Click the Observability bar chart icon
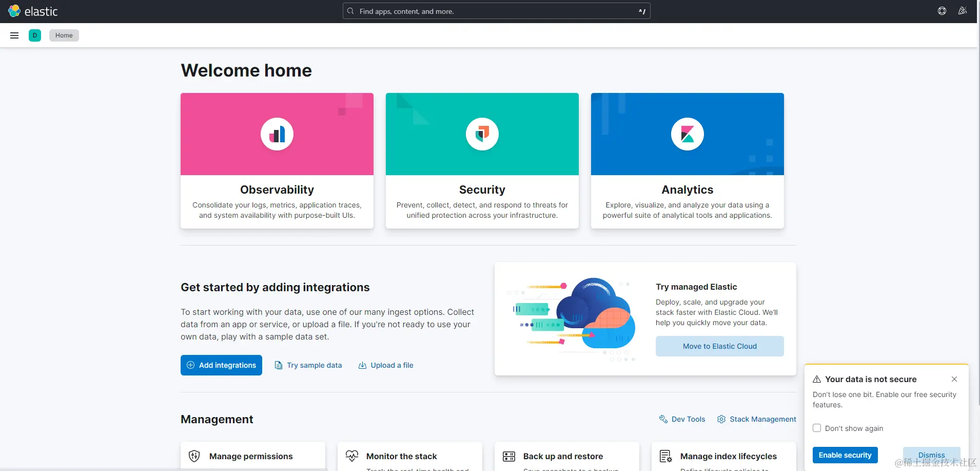This screenshot has height=471, width=980. coord(277,134)
